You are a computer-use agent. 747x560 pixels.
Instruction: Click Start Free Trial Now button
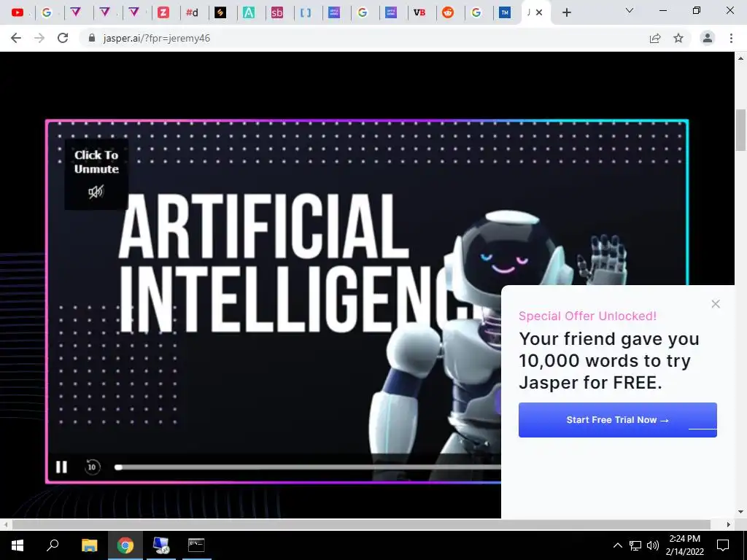617,420
